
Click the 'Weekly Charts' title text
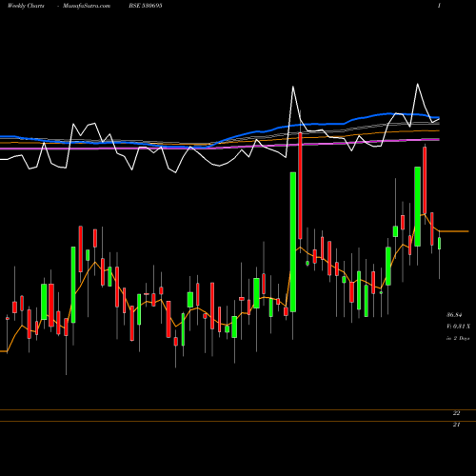click(x=26, y=6)
